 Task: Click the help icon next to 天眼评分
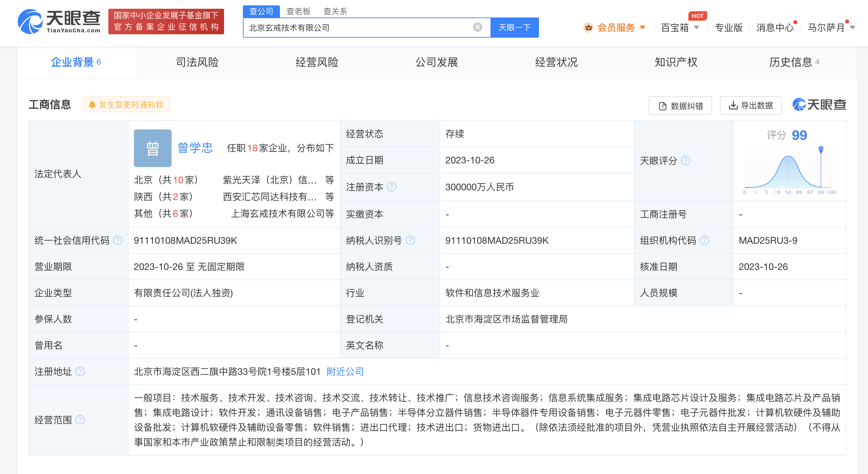[685, 161]
